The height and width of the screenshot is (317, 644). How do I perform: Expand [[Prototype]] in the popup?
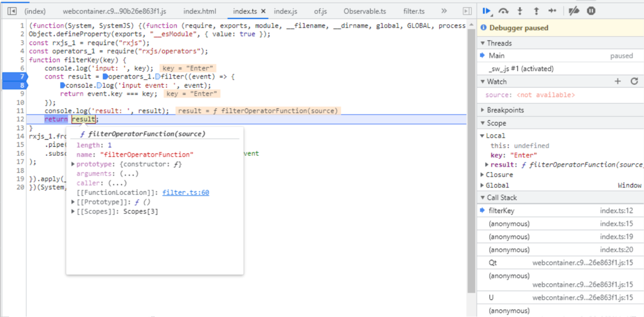73,202
